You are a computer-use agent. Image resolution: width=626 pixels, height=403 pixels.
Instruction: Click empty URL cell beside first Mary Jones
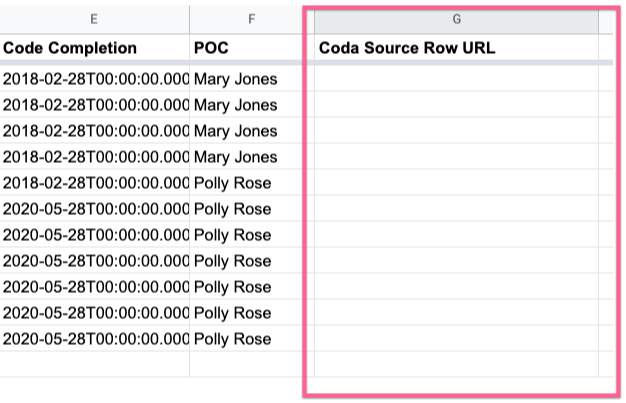coord(456,79)
